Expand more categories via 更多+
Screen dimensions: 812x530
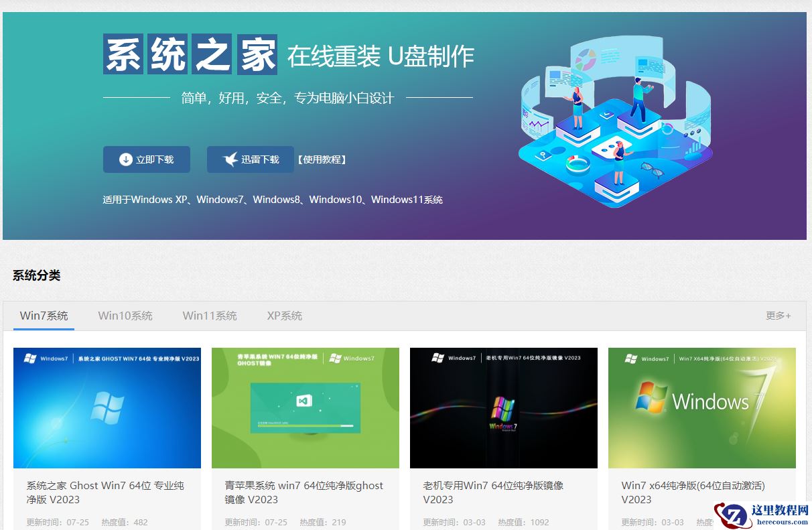pyautogui.click(x=778, y=315)
